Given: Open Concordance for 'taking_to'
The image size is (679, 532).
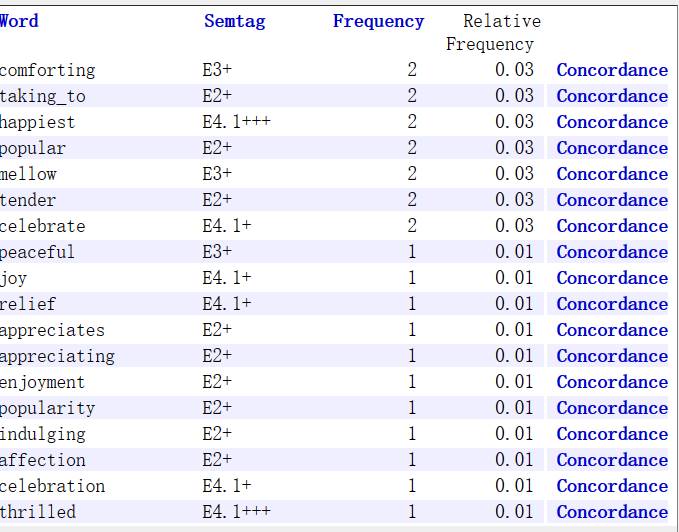Looking at the screenshot, I should [x=612, y=96].
